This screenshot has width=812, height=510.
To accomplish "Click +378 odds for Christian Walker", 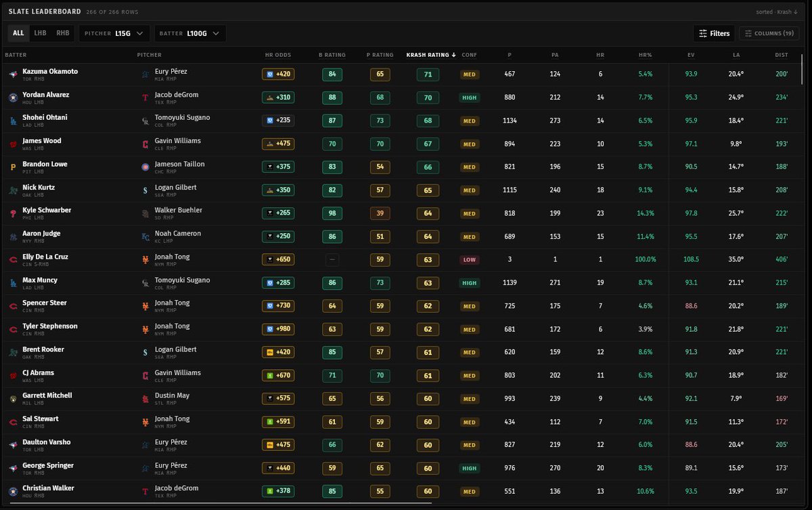I will (x=278, y=491).
